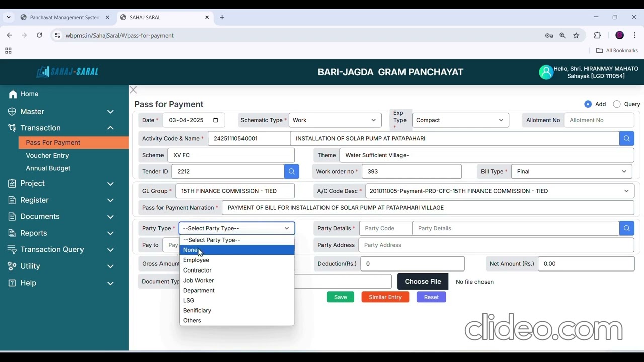Choose Department party type option

pos(236,291)
